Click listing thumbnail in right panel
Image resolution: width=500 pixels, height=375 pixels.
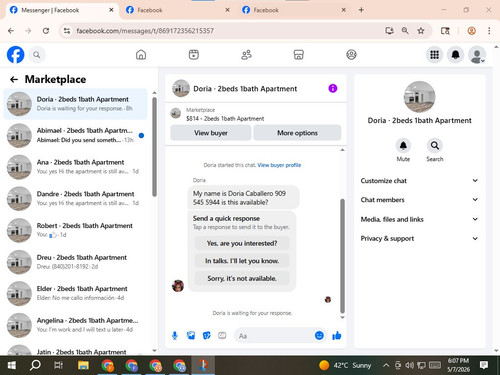(x=419, y=97)
